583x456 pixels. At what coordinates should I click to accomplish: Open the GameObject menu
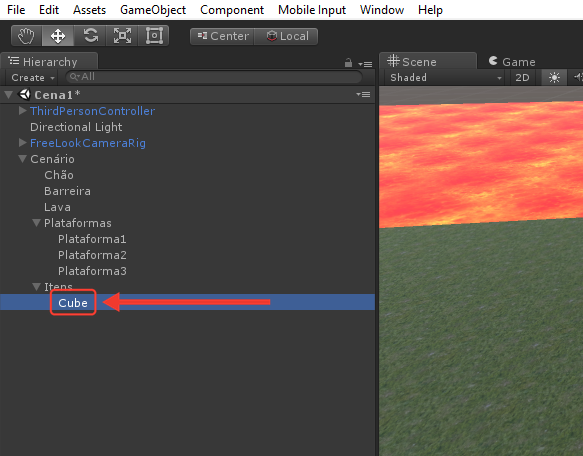[153, 10]
